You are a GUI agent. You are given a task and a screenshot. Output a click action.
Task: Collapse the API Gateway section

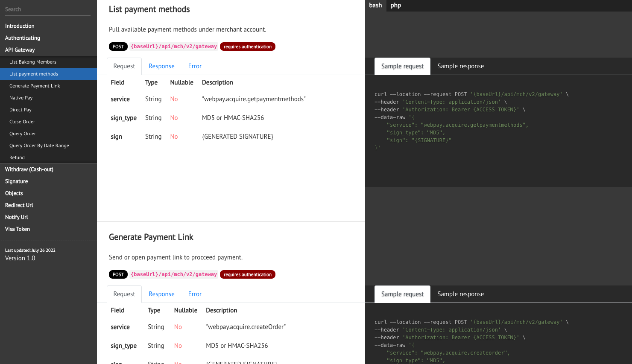[x=20, y=50]
